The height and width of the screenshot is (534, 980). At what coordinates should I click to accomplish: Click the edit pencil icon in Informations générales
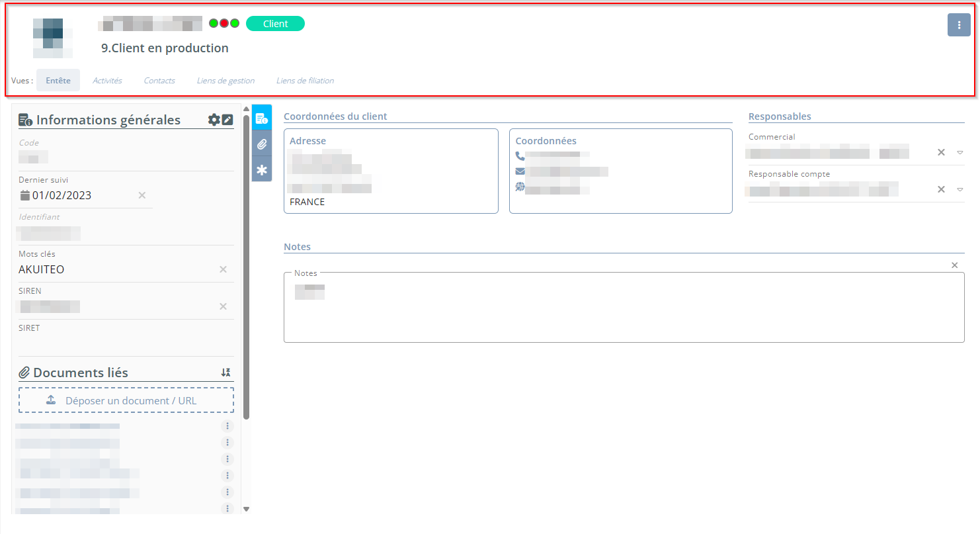coord(227,120)
